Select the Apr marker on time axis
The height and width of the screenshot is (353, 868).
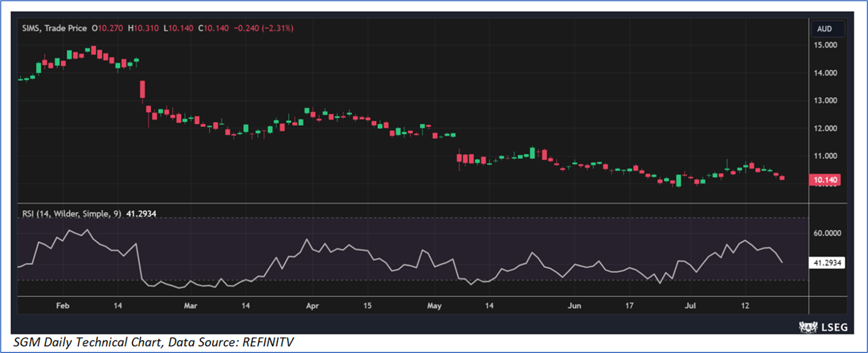312,305
